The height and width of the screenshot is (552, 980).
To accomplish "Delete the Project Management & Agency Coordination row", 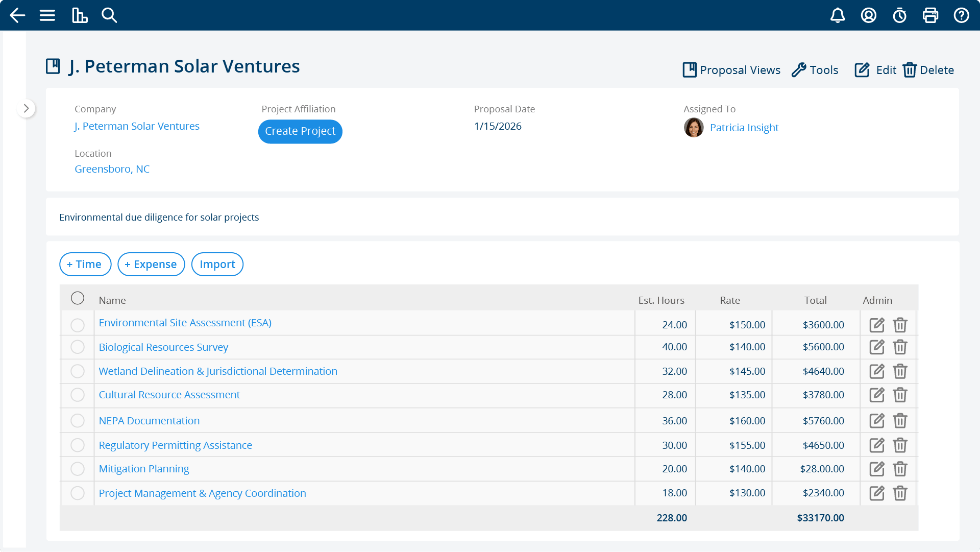I will pyautogui.click(x=900, y=493).
